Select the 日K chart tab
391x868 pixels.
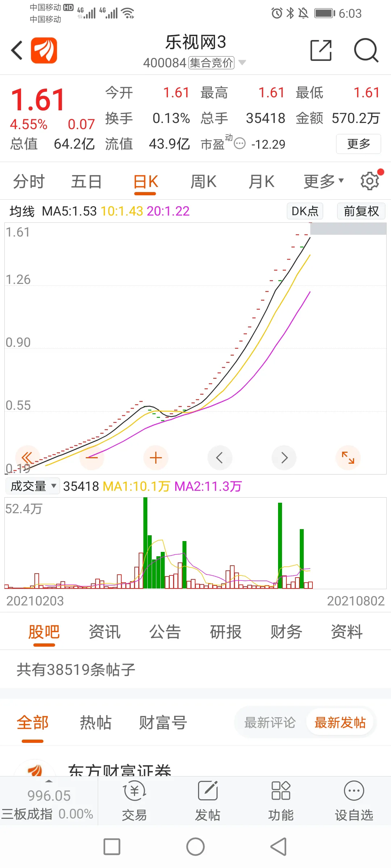[x=146, y=181]
